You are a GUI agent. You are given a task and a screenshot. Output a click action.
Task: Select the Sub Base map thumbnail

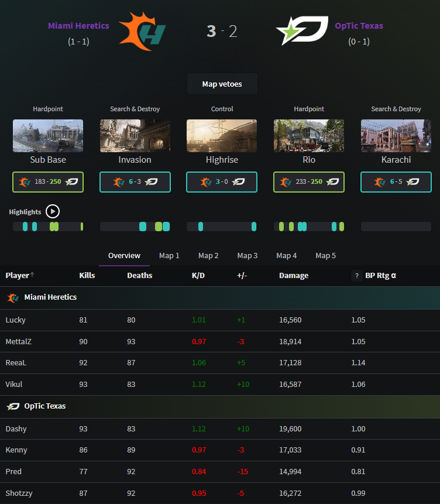click(x=48, y=136)
